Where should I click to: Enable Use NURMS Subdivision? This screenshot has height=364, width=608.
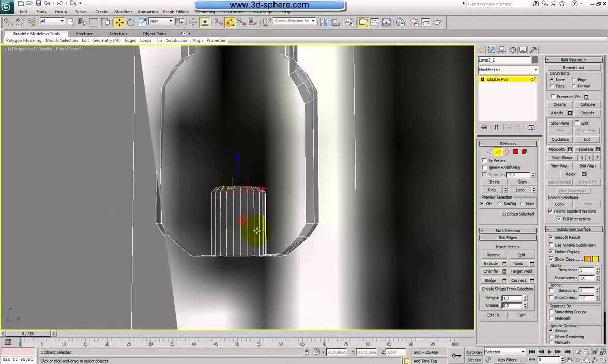[551, 245]
